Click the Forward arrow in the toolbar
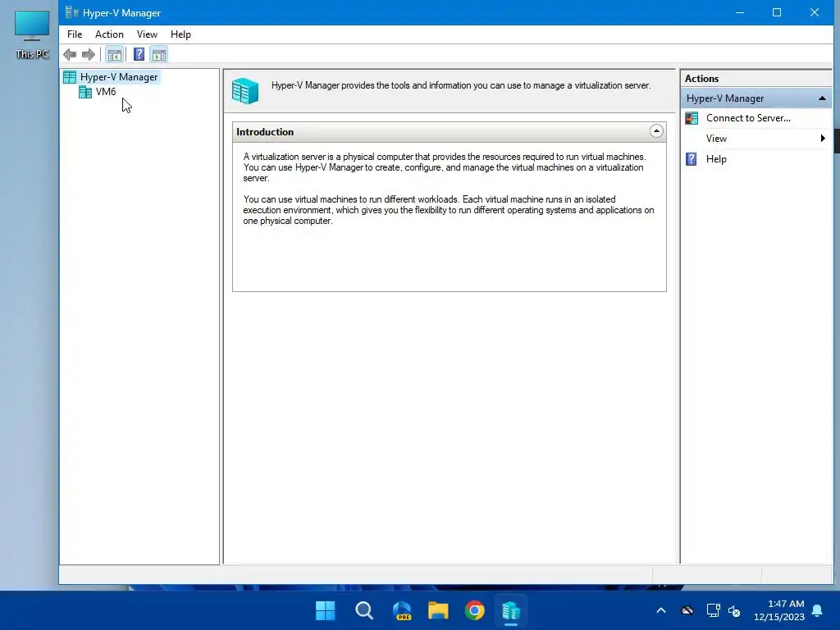 click(x=89, y=54)
